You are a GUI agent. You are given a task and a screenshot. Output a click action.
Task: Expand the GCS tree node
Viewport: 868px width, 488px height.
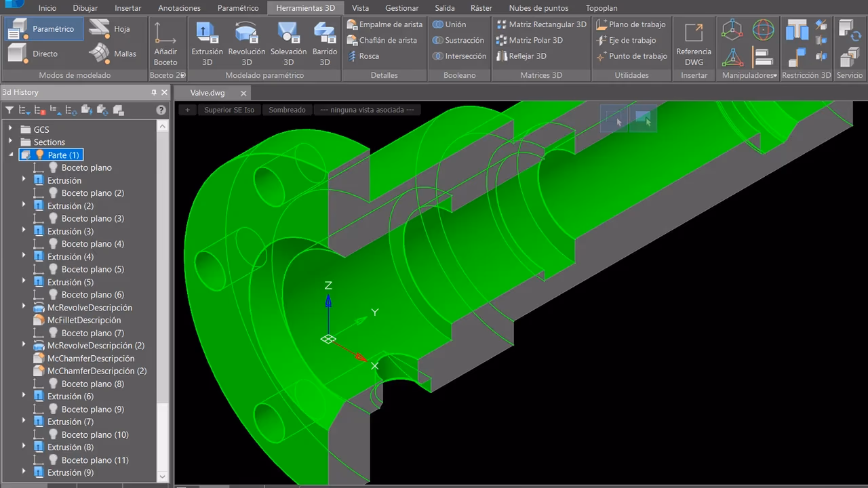click(10, 129)
